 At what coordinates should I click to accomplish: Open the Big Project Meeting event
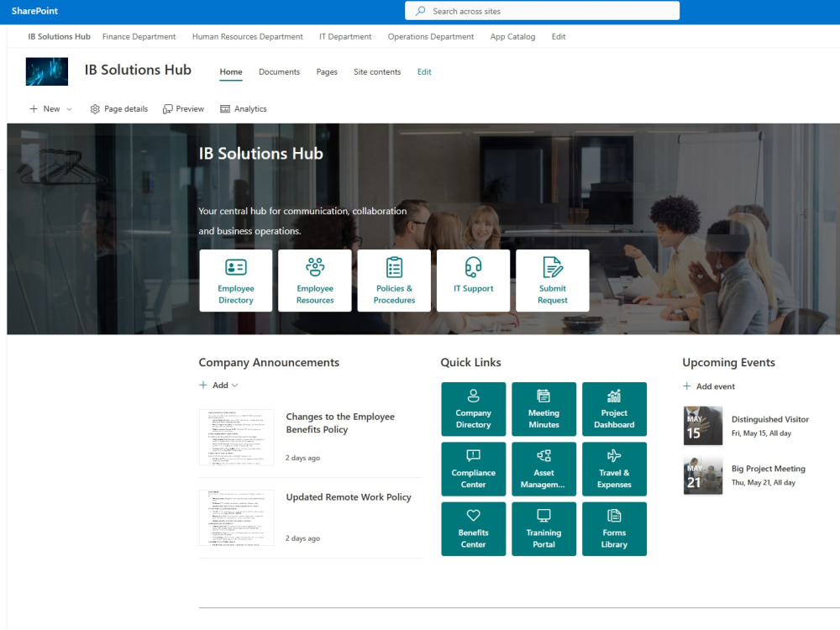pos(769,469)
